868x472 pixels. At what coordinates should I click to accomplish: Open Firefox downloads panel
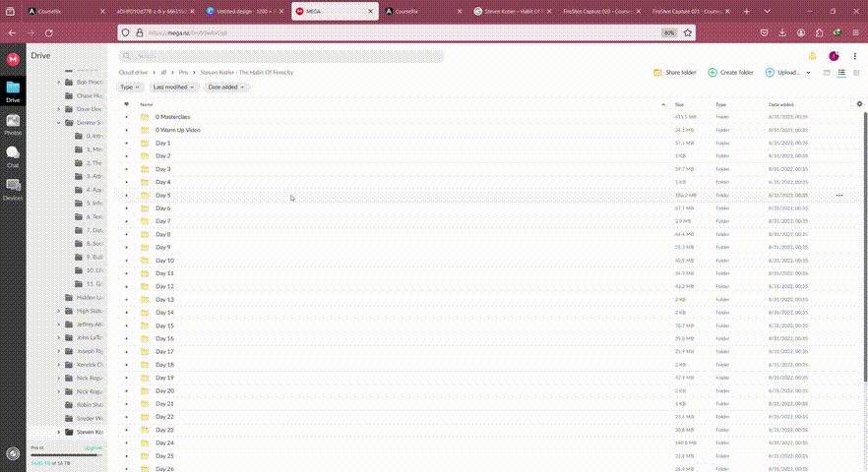pyautogui.click(x=782, y=32)
